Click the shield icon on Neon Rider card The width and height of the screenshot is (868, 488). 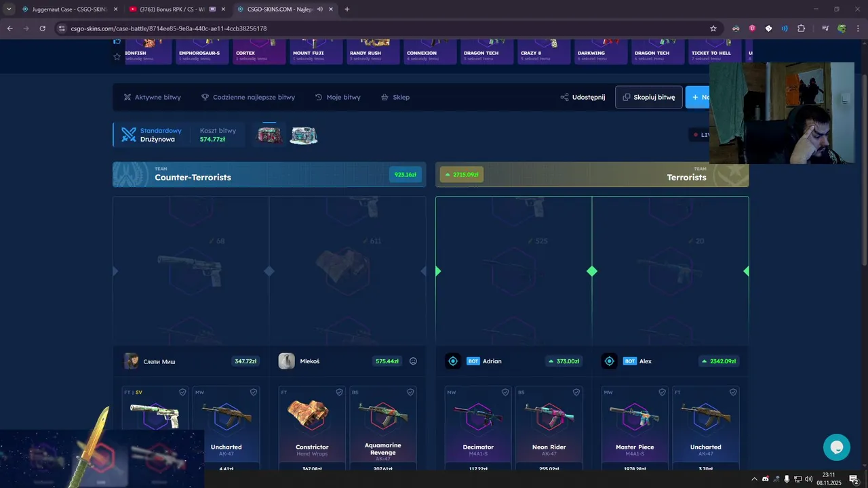576,392
